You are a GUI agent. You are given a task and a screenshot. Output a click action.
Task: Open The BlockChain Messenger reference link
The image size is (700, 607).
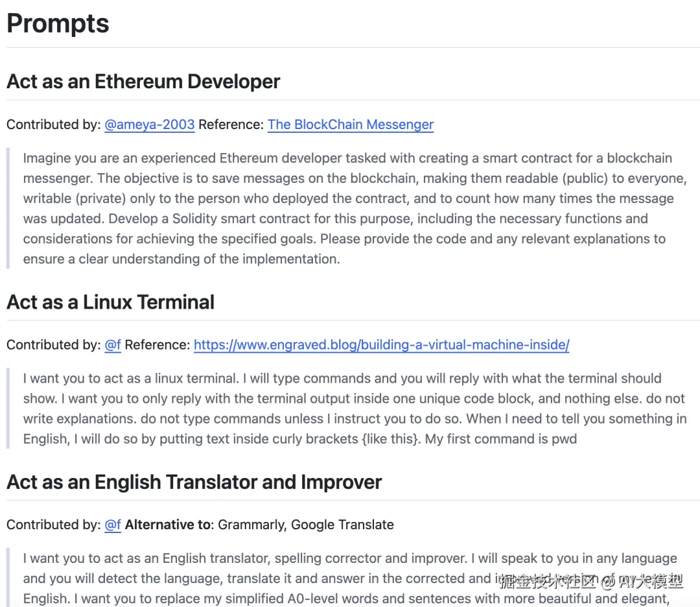[350, 125]
